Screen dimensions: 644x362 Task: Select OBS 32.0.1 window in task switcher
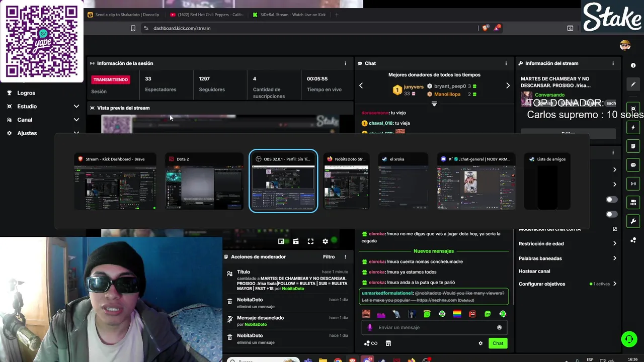pos(283,182)
